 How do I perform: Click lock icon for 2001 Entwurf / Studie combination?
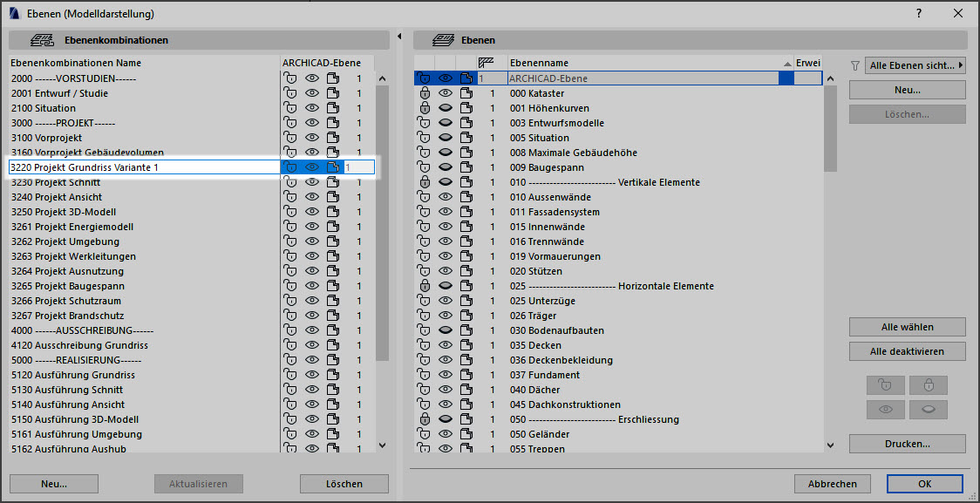click(290, 93)
